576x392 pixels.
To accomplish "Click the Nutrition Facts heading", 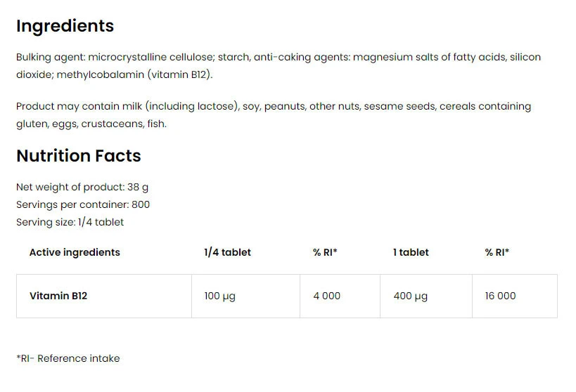I will pyautogui.click(x=78, y=156).
